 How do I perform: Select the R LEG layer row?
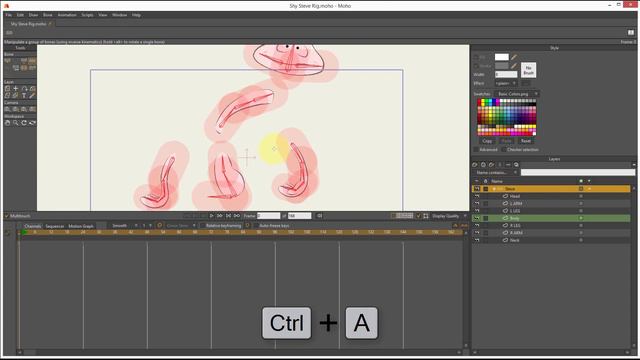click(x=551, y=225)
